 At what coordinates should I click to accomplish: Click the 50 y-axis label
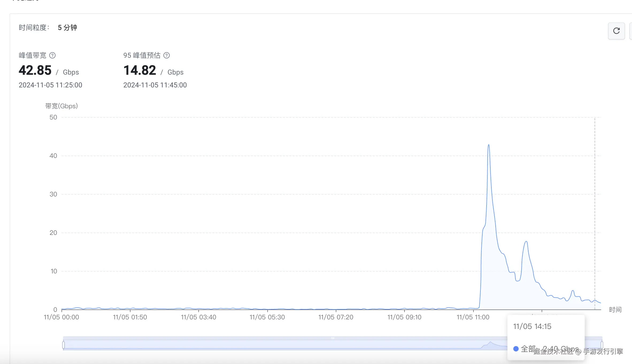click(53, 117)
